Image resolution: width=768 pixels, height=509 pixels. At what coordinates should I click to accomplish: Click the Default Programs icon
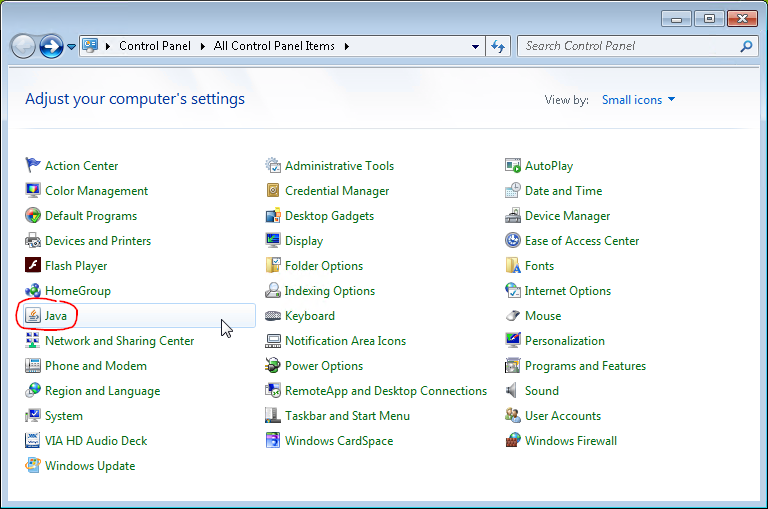pos(33,216)
